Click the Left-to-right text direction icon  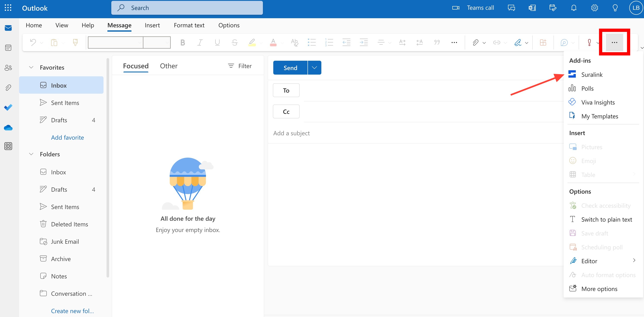pos(402,42)
